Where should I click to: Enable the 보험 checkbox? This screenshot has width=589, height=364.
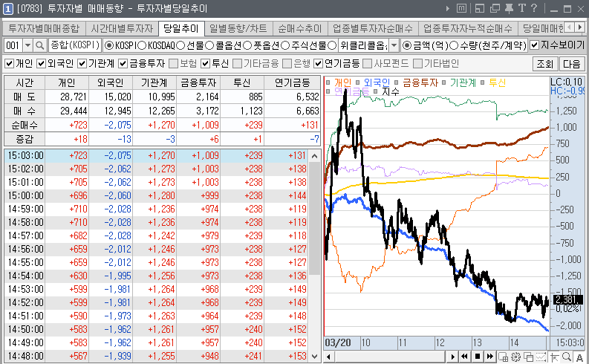pos(173,63)
